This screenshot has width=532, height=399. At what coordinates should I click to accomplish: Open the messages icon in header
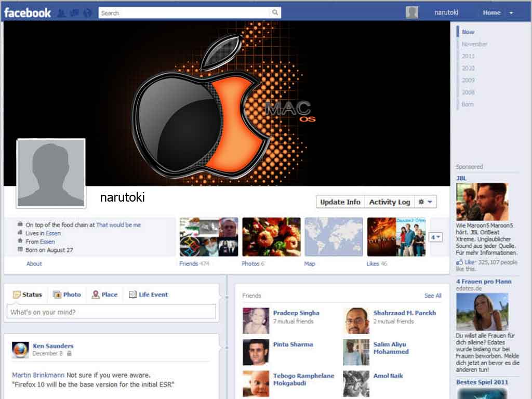click(x=74, y=13)
